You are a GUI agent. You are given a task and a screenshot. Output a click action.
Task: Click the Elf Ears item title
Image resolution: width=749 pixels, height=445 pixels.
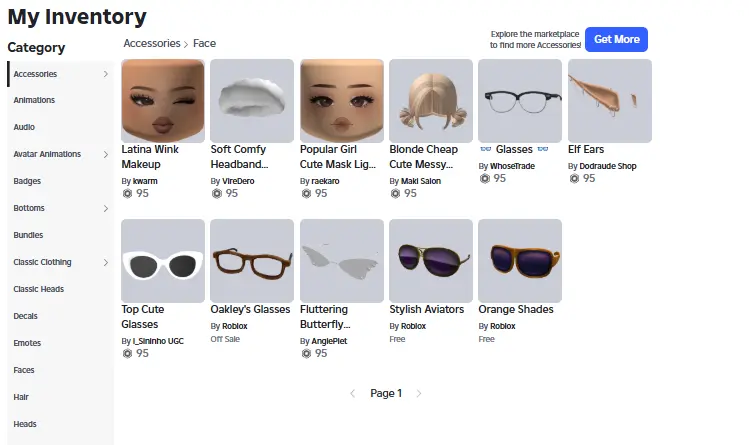click(586, 149)
